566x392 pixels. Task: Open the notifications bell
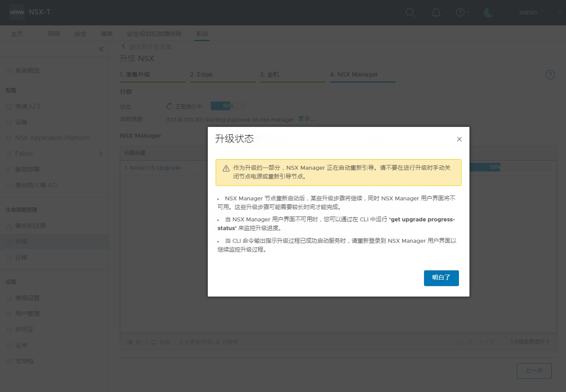pyautogui.click(x=436, y=13)
